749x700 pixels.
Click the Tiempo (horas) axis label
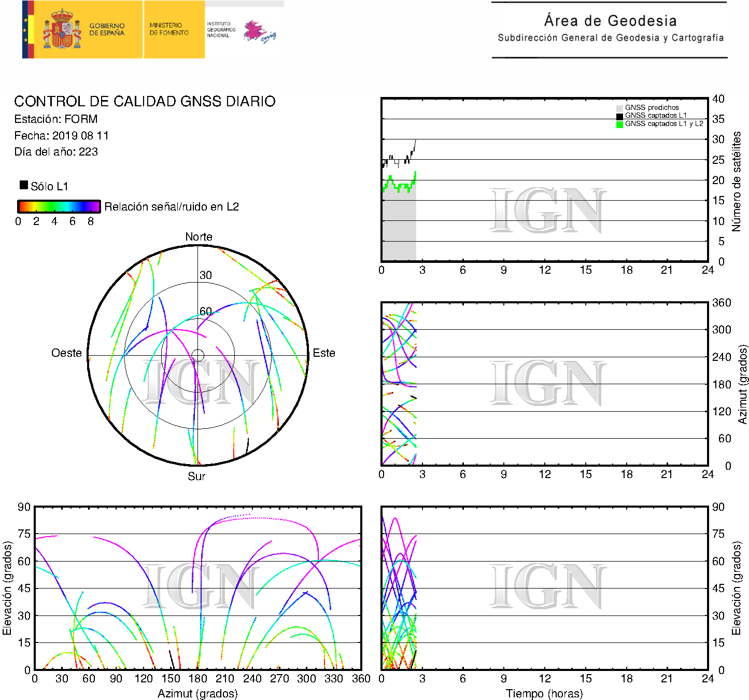pos(544,694)
